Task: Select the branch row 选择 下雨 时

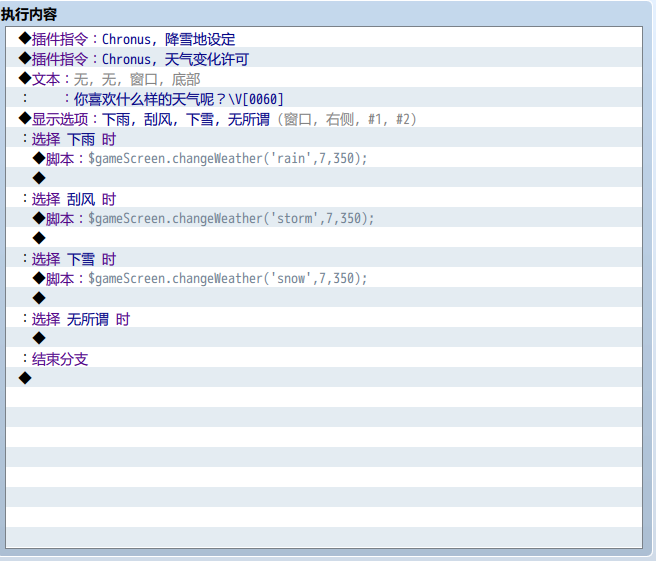Action: 324,138
